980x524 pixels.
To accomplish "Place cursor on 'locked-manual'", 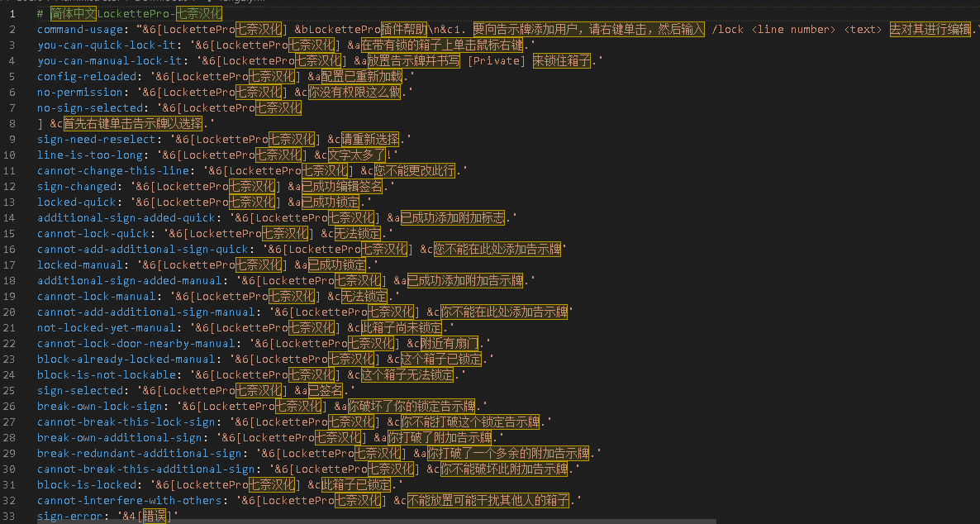I will coord(80,264).
